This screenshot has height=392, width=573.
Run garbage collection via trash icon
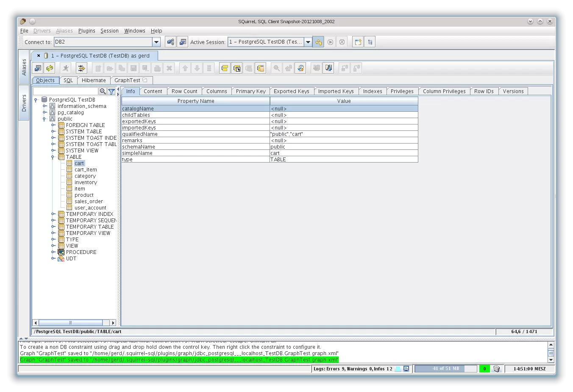click(496, 369)
